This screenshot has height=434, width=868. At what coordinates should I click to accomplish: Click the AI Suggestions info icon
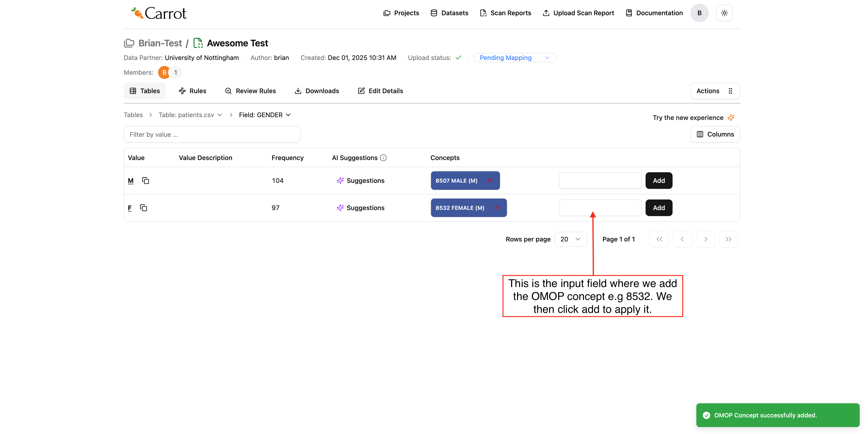coord(383,158)
